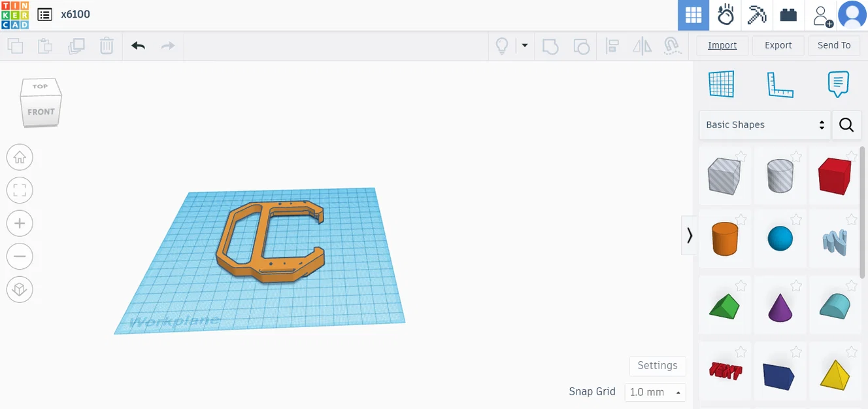Image resolution: width=868 pixels, height=409 pixels.
Task: Click the x6100 design name
Action: click(x=76, y=14)
